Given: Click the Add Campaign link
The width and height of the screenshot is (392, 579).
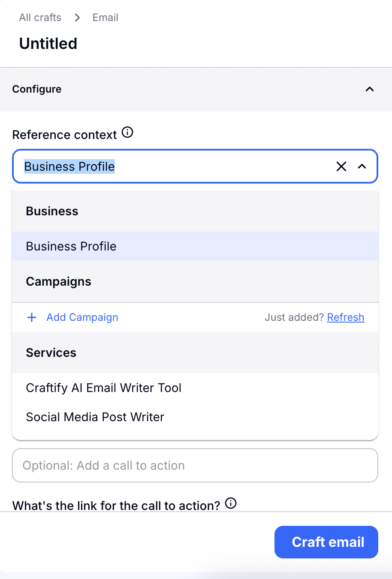Looking at the screenshot, I should point(82,317).
